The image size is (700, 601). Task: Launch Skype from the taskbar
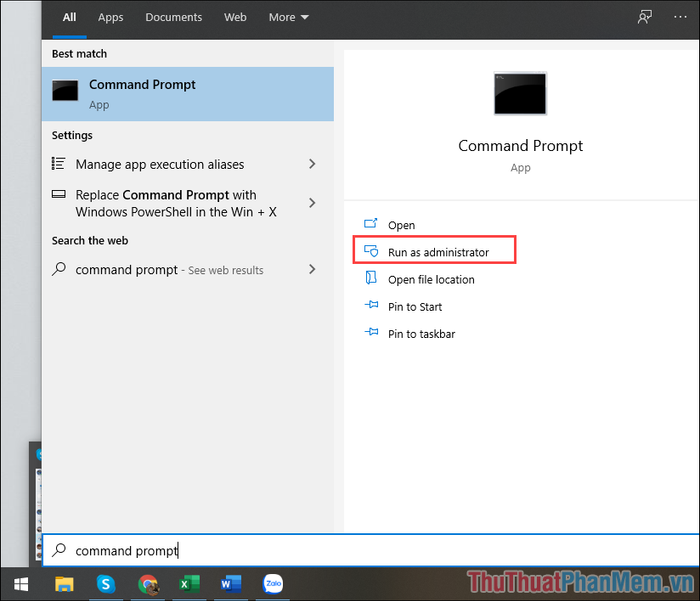(106, 584)
